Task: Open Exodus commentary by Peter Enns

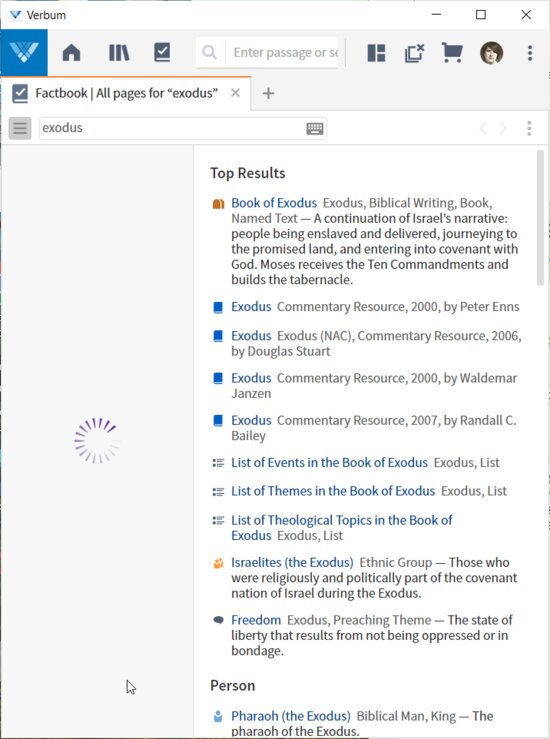Action: [251, 307]
